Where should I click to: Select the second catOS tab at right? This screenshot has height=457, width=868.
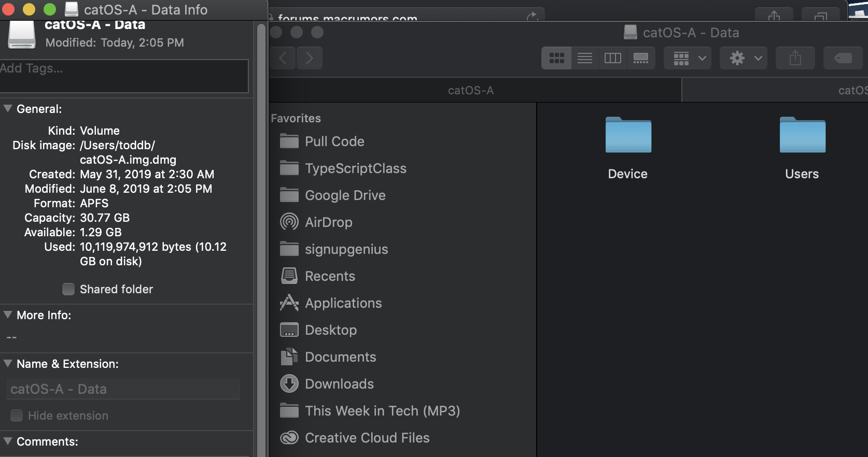click(x=775, y=90)
